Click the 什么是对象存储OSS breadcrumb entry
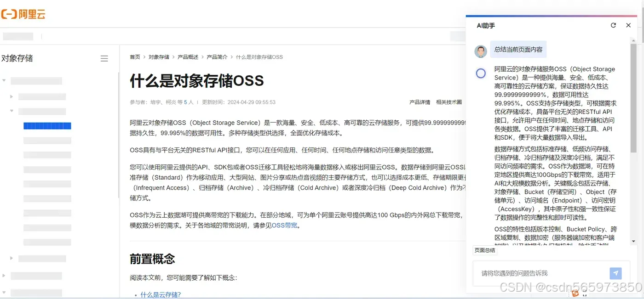This screenshot has height=299, width=644. [259, 57]
